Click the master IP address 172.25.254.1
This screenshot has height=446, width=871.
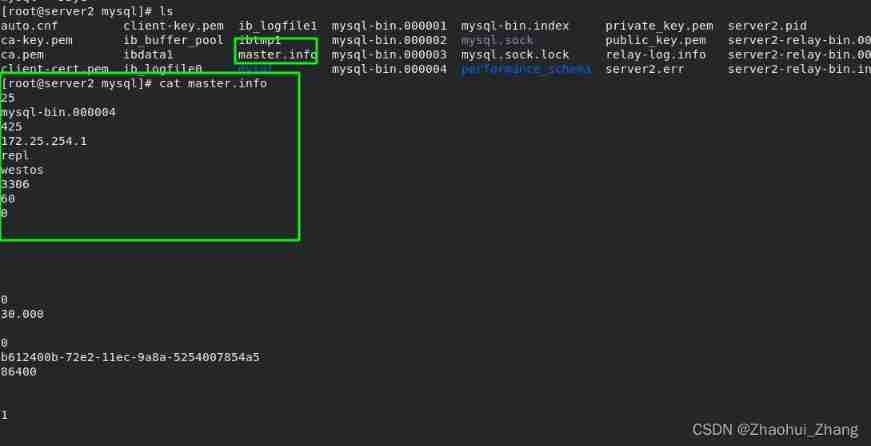(44, 141)
